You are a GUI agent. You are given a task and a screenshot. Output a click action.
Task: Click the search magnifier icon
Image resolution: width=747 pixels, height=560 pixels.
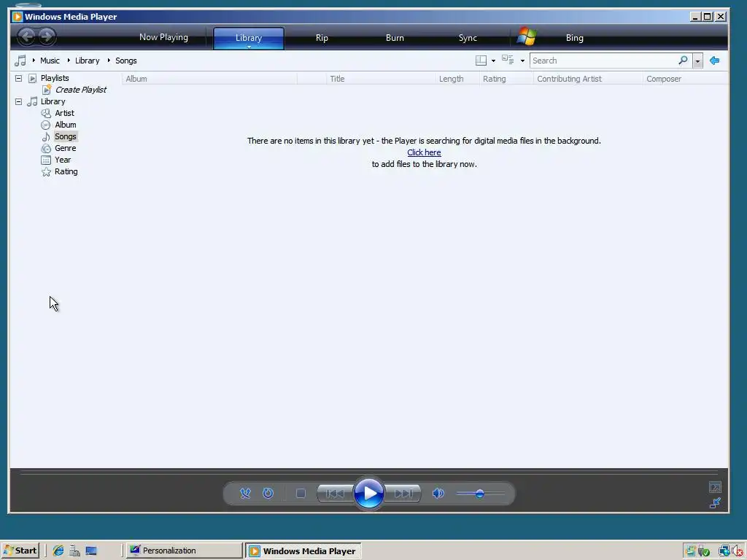click(683, 60)
